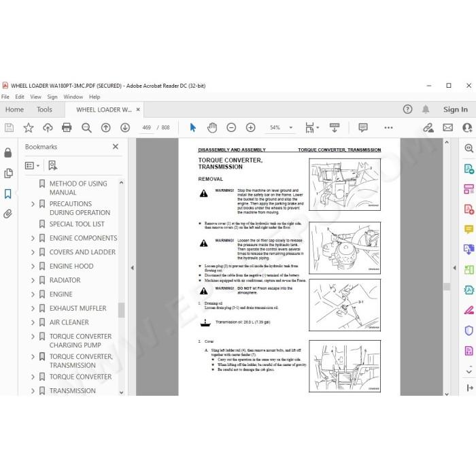This screenshot has height=476, width=476.
Task: Click the bookmarks list scroll down arrow
Action: click(x=122, y=392)
